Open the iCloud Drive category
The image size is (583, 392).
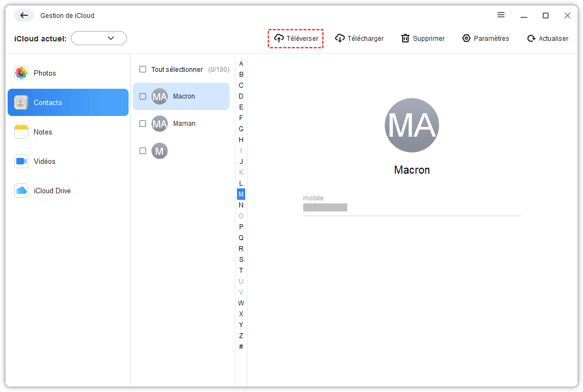pyautogui.click(x=68, y=191)
